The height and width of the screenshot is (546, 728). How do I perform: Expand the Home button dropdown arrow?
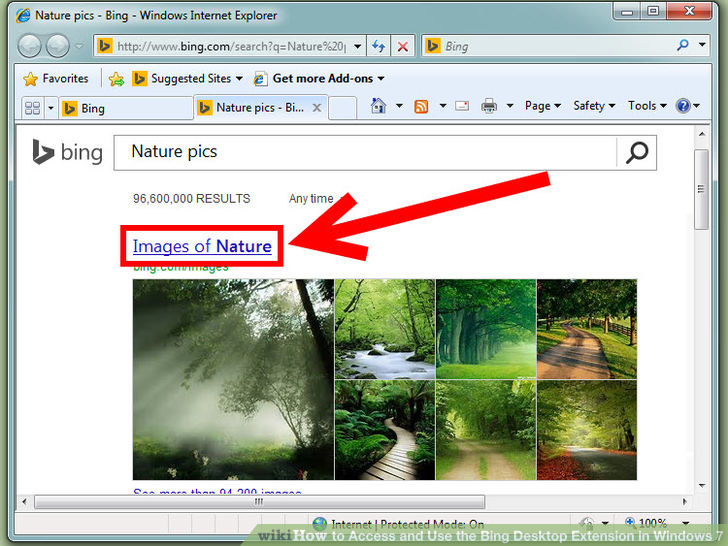(x=399, y=106)
